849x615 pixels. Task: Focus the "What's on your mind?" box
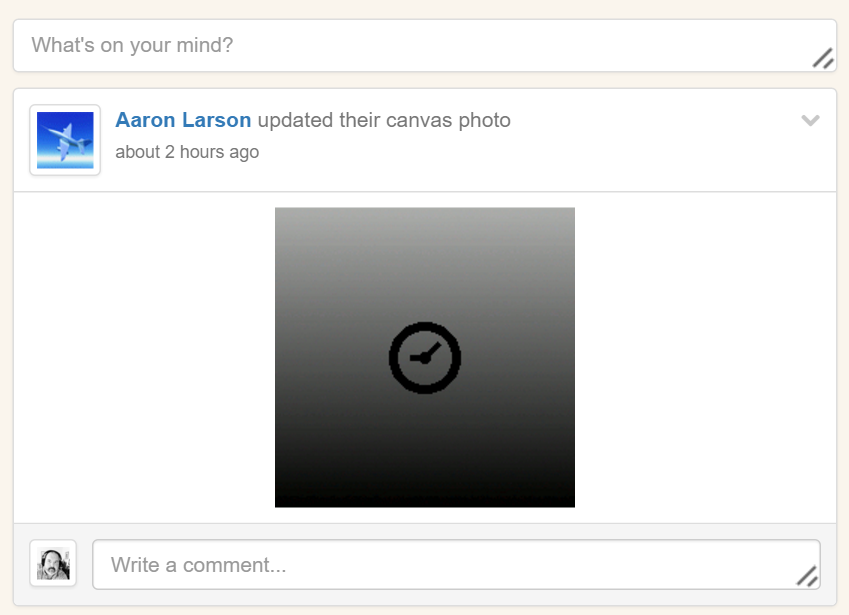425,45
